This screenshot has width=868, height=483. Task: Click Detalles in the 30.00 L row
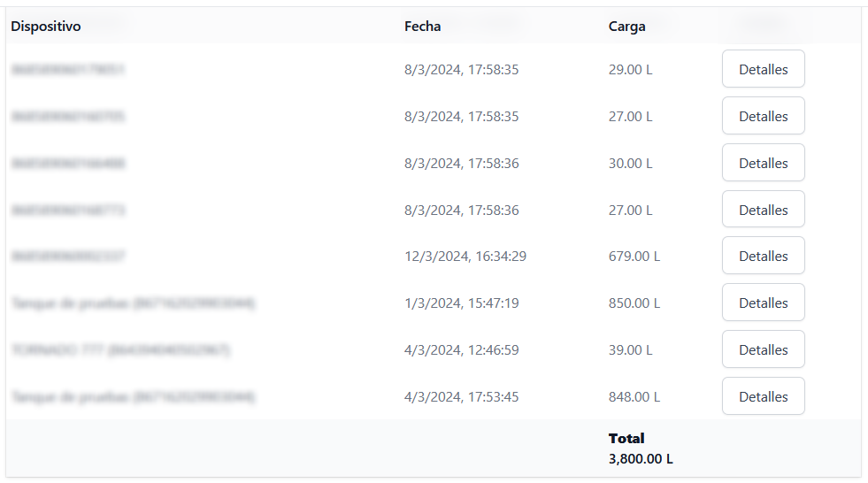[763, 163]
